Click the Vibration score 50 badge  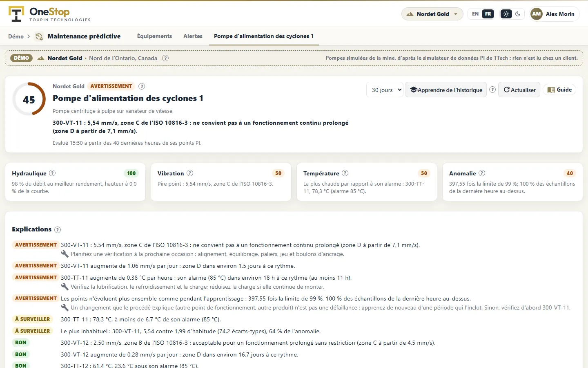tap(278, 173)
